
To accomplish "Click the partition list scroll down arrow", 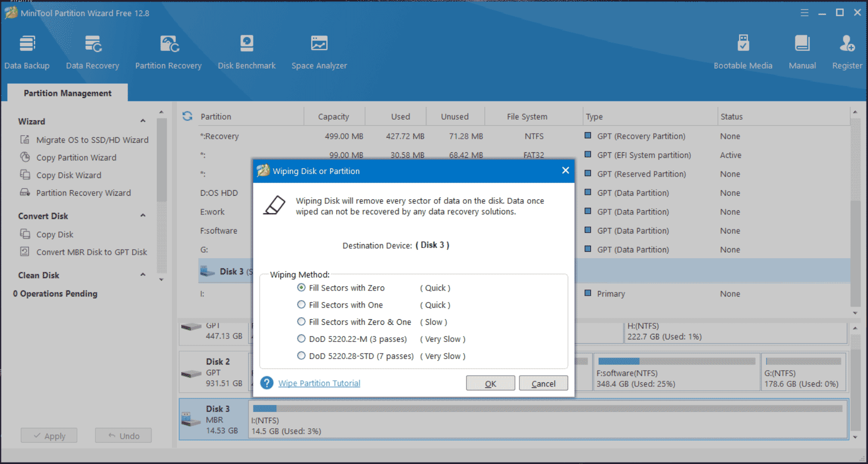I will tap(855, 313).
